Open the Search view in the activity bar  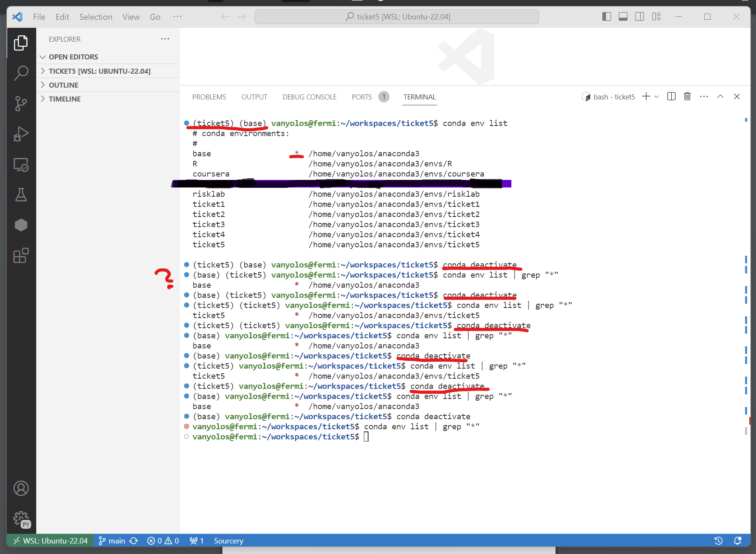21,73
